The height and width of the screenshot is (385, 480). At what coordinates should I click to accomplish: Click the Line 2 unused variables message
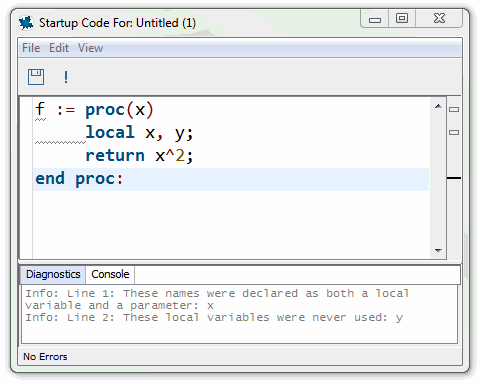coord(214,317)
